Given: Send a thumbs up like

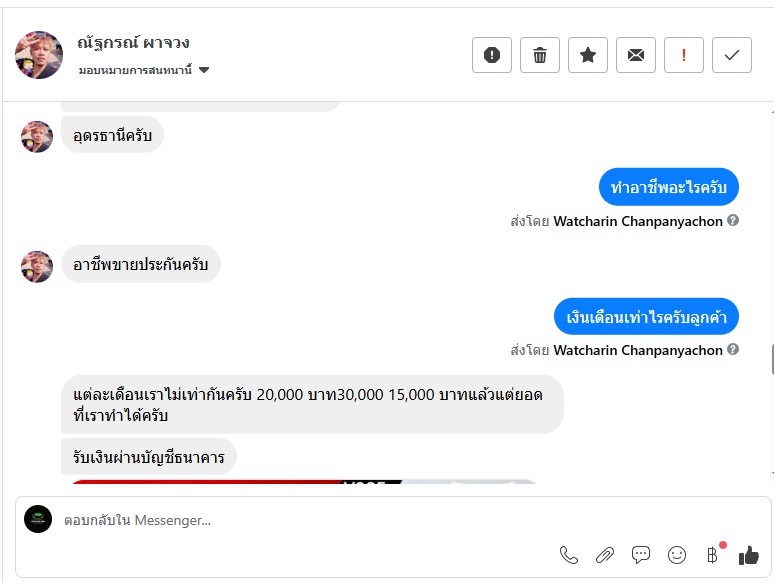Looking at the screenshot, I should coord(749,555).
